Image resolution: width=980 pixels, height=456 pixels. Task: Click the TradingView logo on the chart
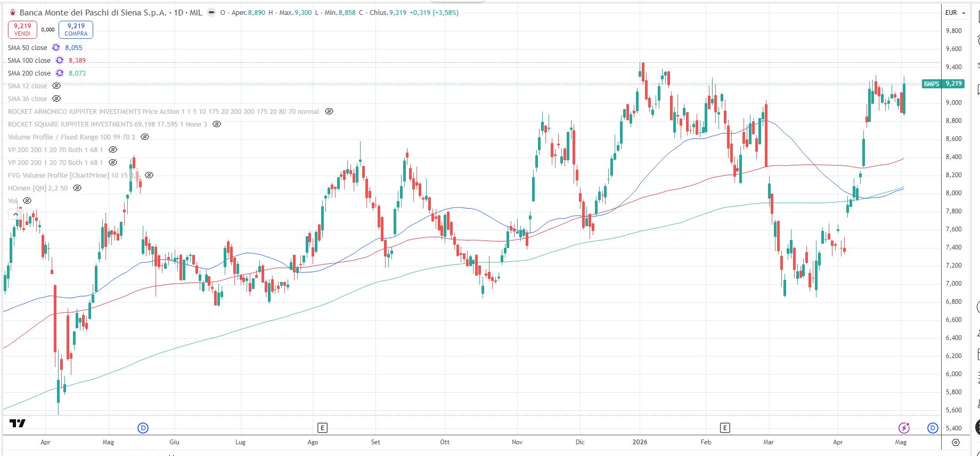[x=18, y=424]
